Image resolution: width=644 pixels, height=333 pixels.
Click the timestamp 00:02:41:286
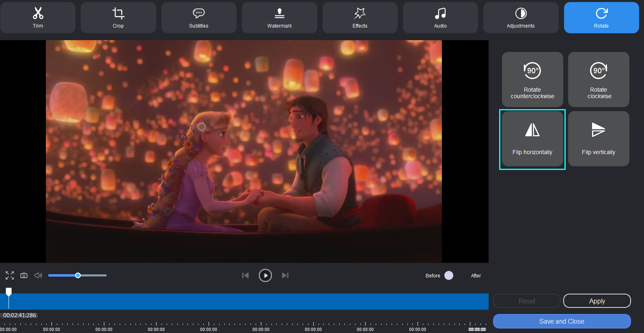19,315
